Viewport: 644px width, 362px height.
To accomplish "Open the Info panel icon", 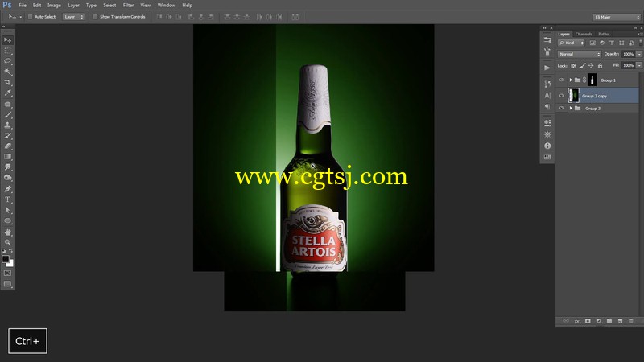I will tap(547, 146).
